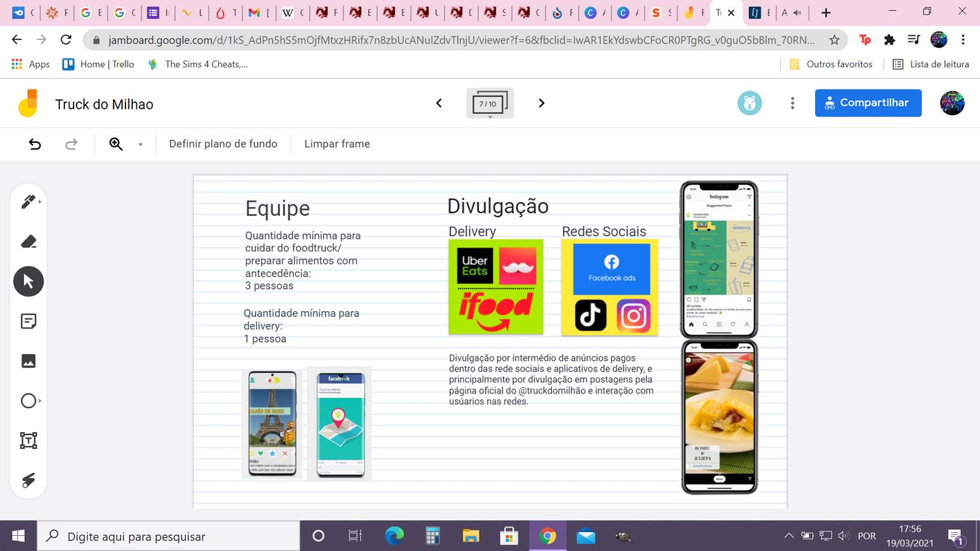Screen dimensions: 980x551
Task: Open the Google account avatar in Jamboard
Action: pos(952,103)
